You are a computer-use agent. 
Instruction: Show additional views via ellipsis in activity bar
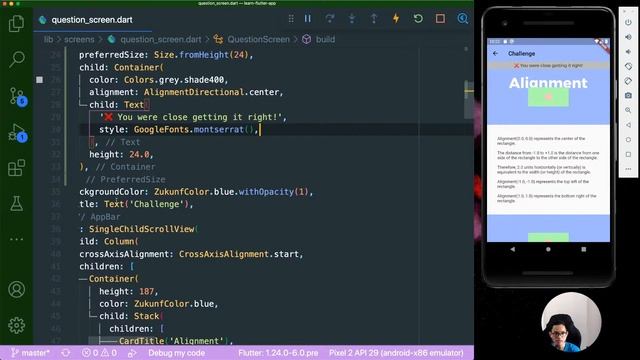(x=16, y=240)
